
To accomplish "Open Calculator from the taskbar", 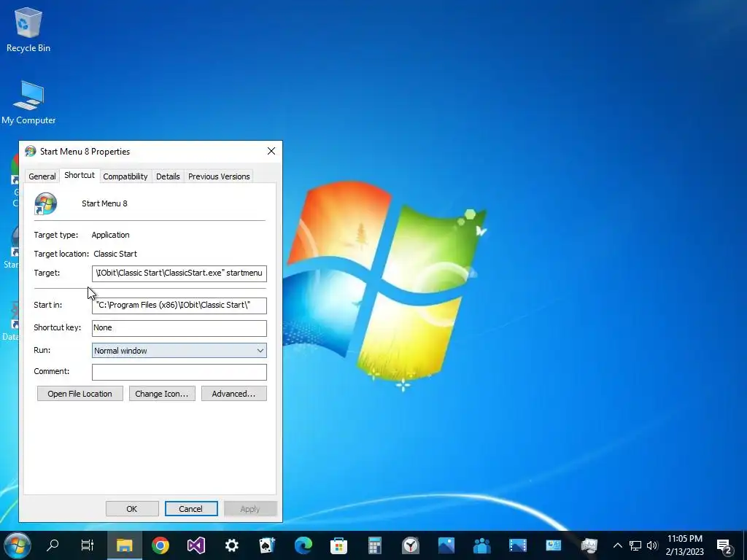I will click(374, 545).
